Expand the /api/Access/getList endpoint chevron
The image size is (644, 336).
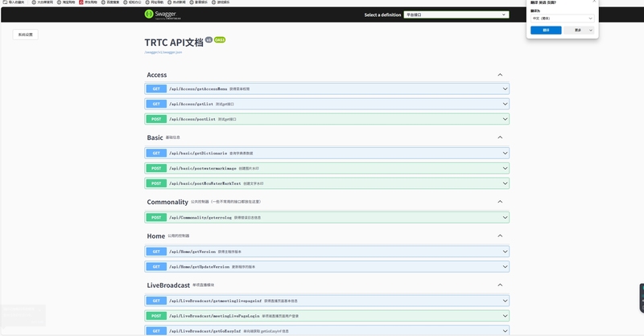tap(505, 104)
